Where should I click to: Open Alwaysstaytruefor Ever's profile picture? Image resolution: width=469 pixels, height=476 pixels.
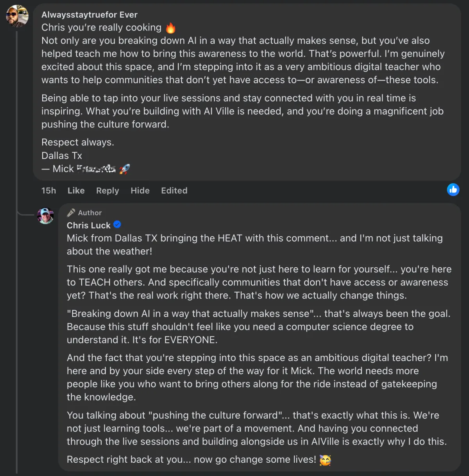(17, 16)
